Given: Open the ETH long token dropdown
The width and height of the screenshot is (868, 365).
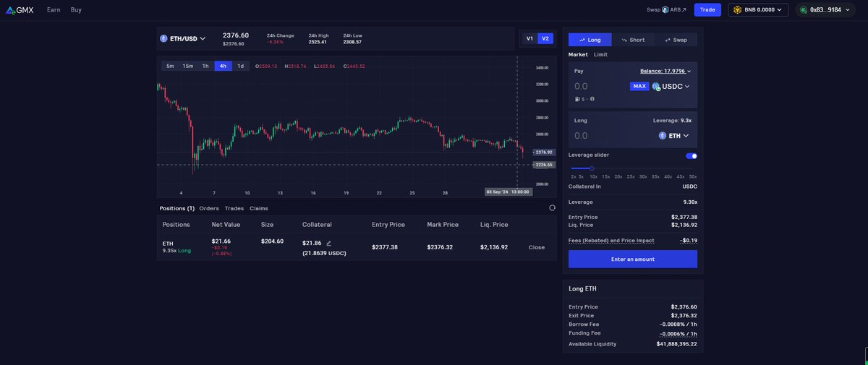Looking at the screenshot, I should click(x=674, y=135).
